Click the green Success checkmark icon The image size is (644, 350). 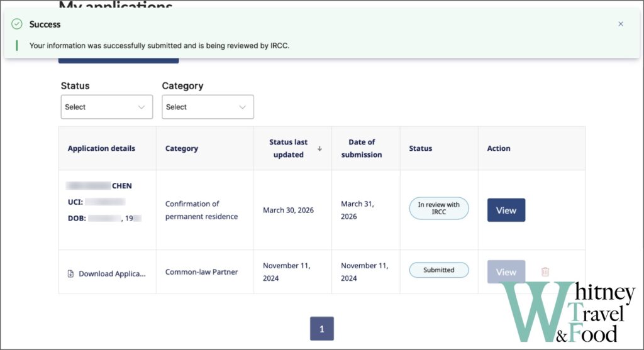(x=17, y=25)
